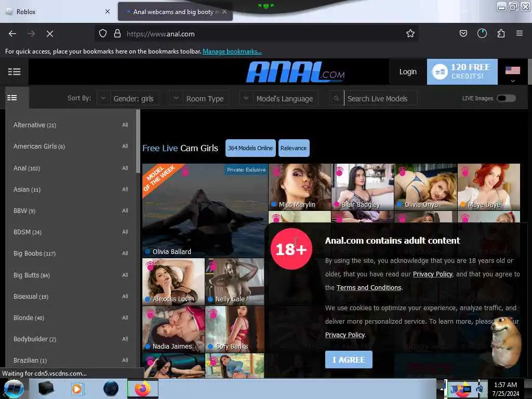Launch the media player taskbar icon
Screen dimensions: 532x399
pos(77,389)
